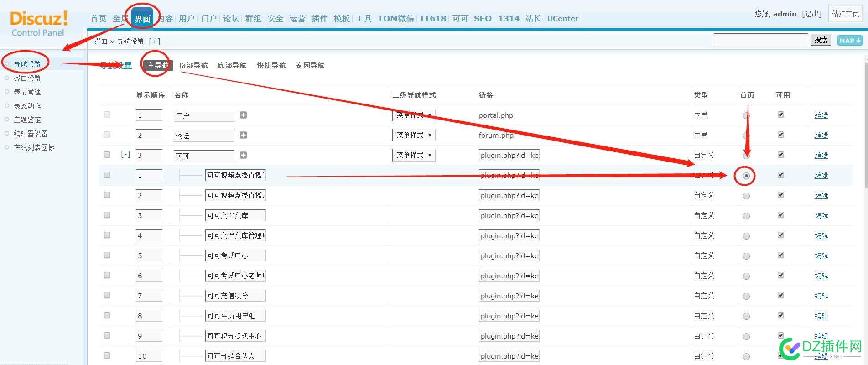Click the 门户 name input field

[x=204, y=115]
